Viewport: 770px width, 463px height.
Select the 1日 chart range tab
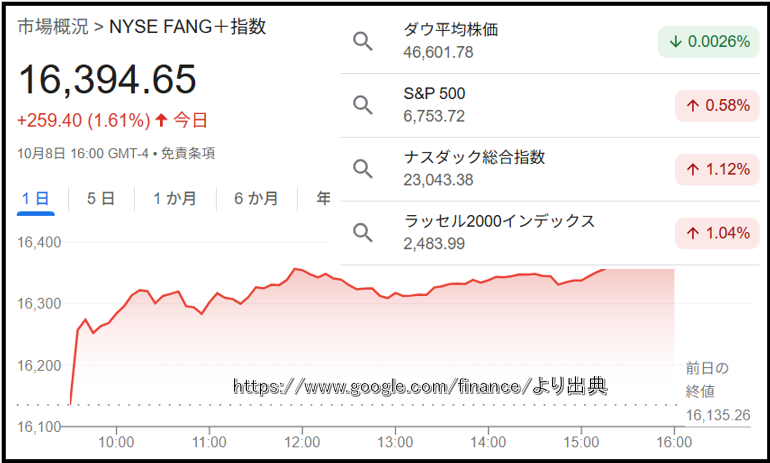[x=36, y=198]
